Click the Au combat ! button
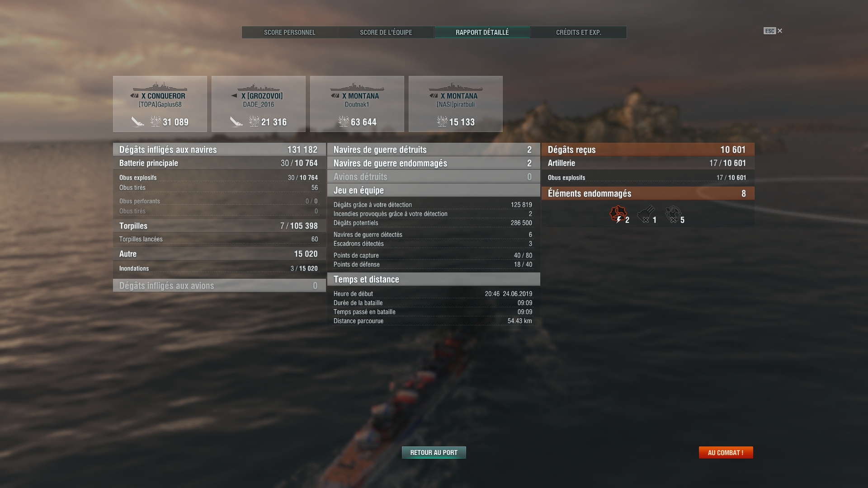Viewport: 868px width, 488px height. pyautogui.click(x=726, y=452)
